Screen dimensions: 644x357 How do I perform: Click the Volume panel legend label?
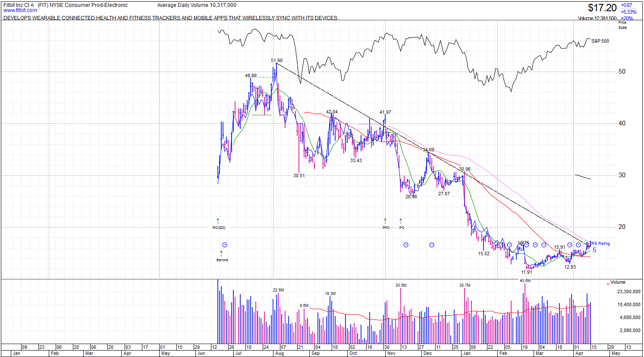click(618, 282)
